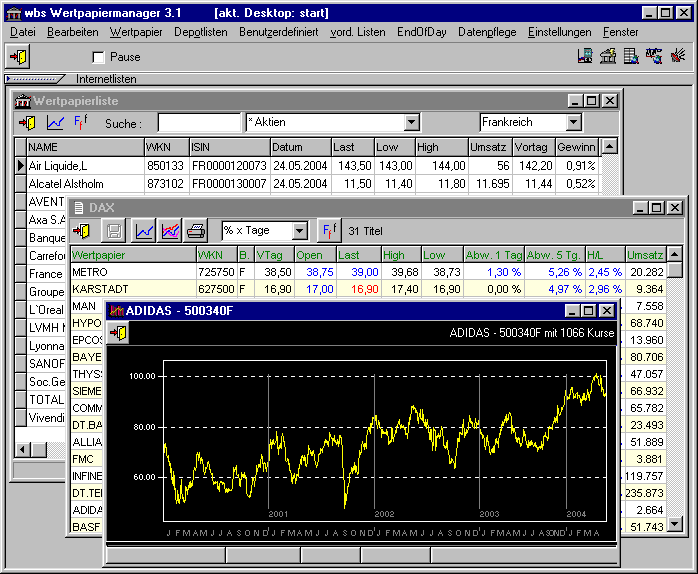Close ADIDAS chart via its door icon
Image resolution: width=698 pixels, height=574 pixels.
point(118,333)
